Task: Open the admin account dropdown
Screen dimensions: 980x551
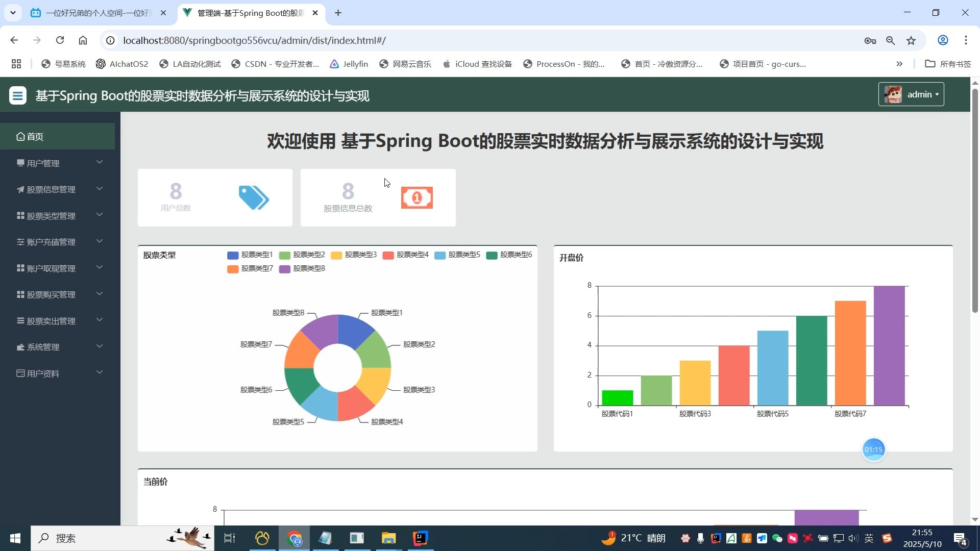Action: (x=911, y=94)
